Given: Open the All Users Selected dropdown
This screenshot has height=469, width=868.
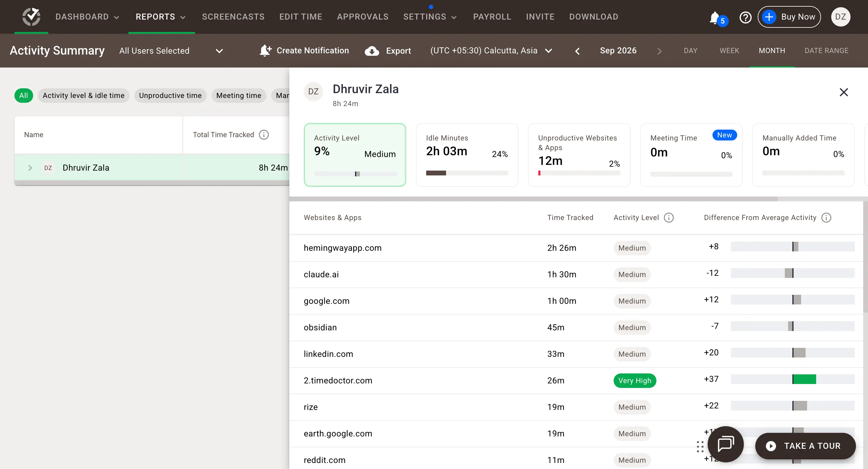Looking at the screenshot, I should pos(171,51).
